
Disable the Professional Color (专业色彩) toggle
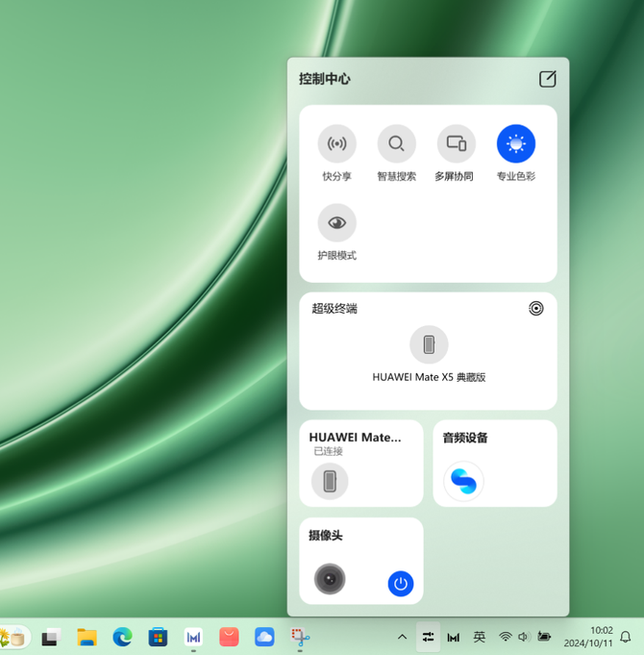pos(516,143)
